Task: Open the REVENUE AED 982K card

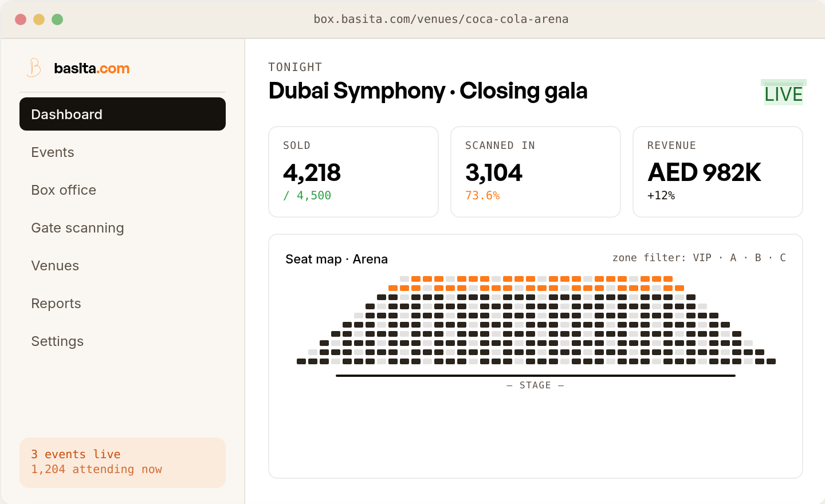Action: point(717,172)
